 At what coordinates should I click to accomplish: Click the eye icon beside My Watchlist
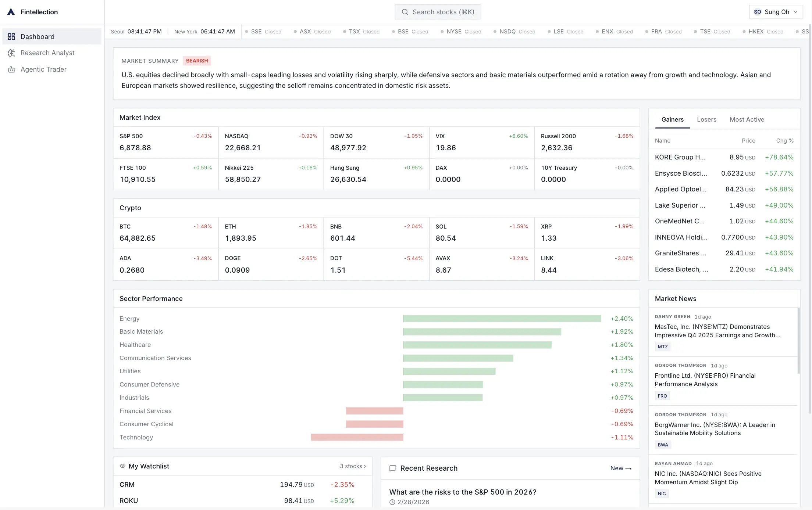[x=122, y=466]
